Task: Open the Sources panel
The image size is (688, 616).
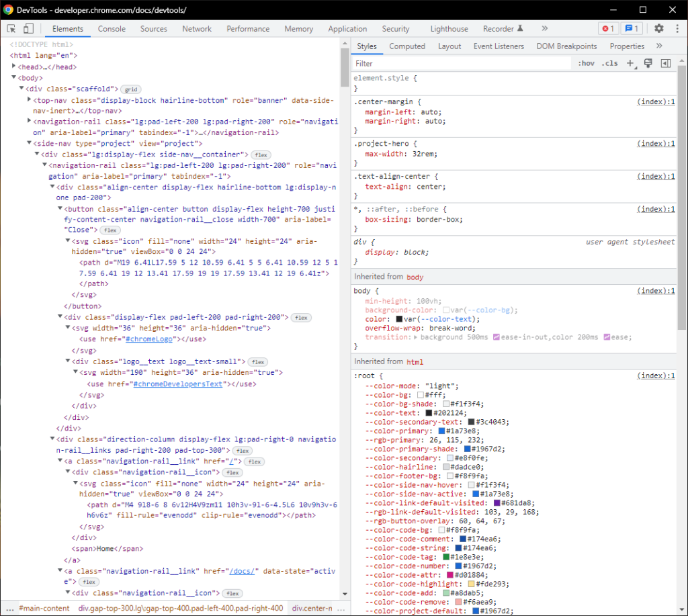Action: [154, 29]
